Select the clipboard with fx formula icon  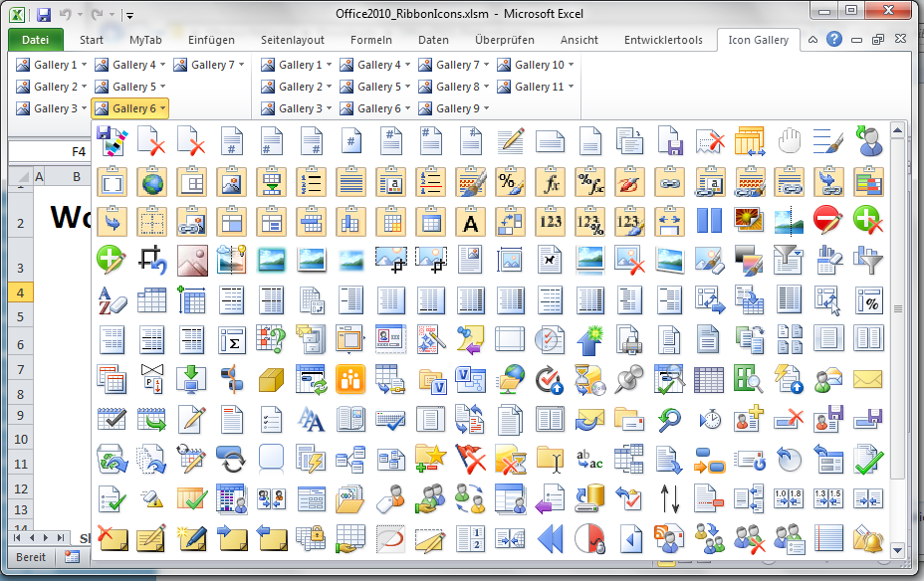pyautogui.click(x=550, y=182)
